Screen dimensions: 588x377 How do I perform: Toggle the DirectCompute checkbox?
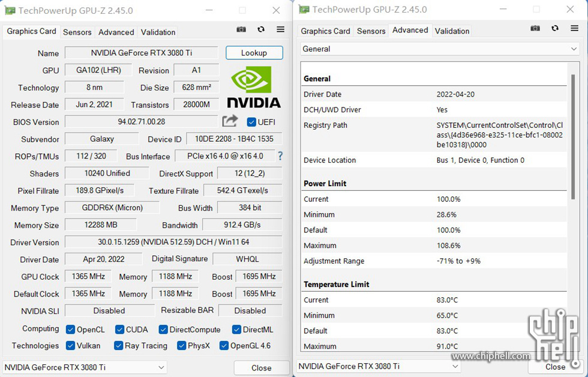point(163,330)
